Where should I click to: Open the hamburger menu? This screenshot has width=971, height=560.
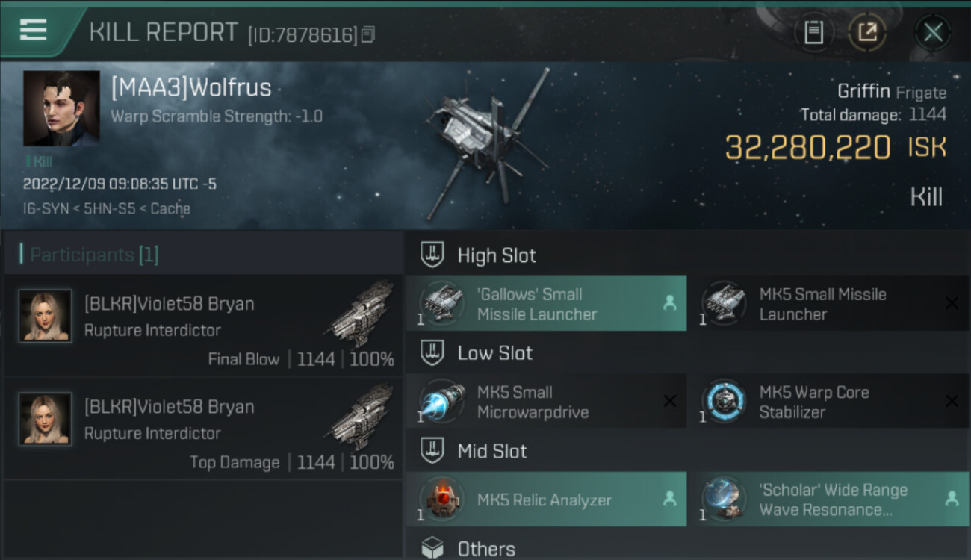coord(34,31)
